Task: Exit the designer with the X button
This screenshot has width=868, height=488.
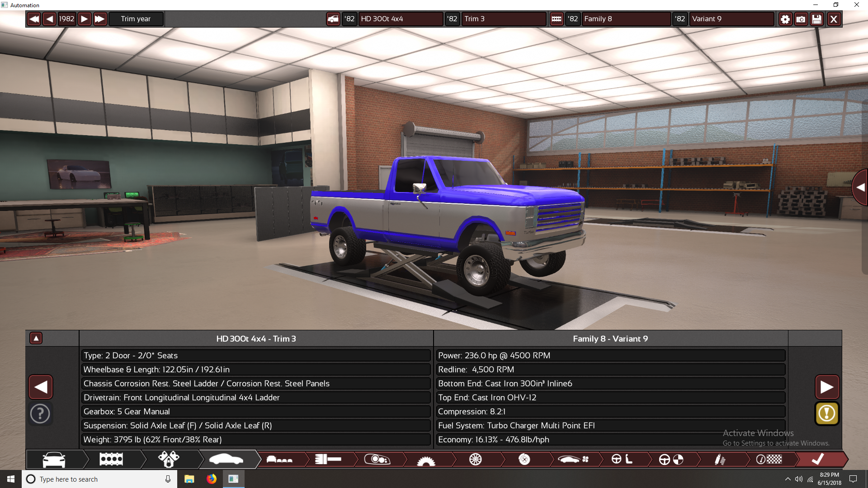Action: pos(834,19)
